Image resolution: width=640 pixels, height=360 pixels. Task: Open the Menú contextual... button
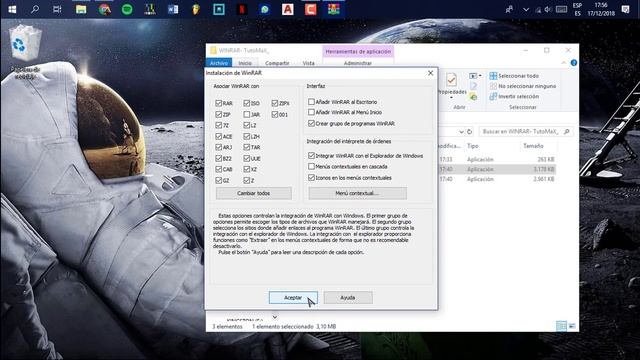[x=358, y=193]
